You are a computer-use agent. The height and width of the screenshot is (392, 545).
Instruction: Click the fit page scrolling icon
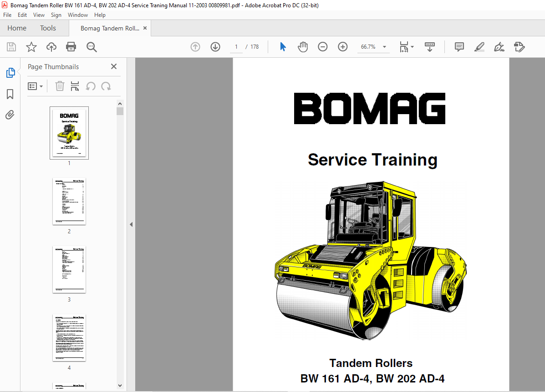pyautogui.click(x=404, y=47)
